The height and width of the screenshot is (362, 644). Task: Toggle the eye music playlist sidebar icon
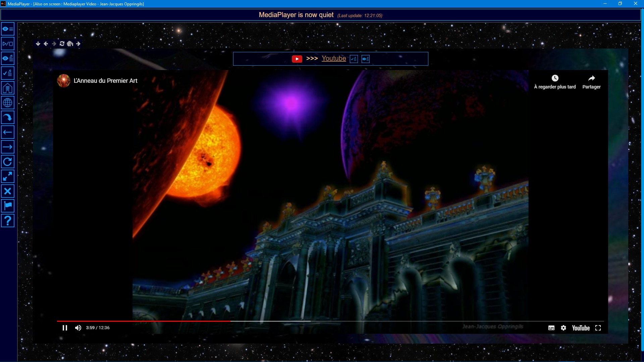coord(8,58)
